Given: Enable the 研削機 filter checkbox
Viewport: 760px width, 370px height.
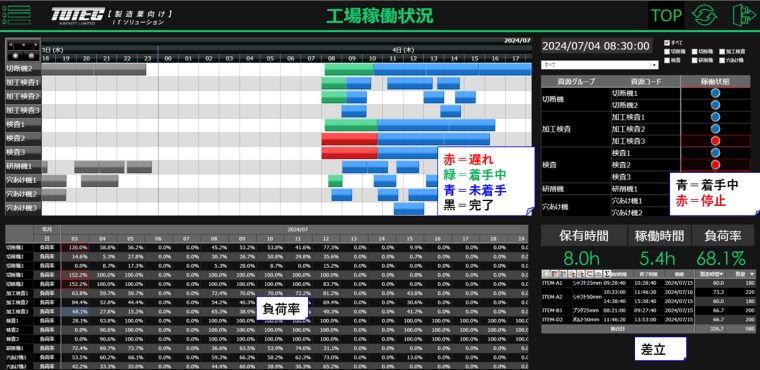Looking at the screenshot, I should [695, 61].
